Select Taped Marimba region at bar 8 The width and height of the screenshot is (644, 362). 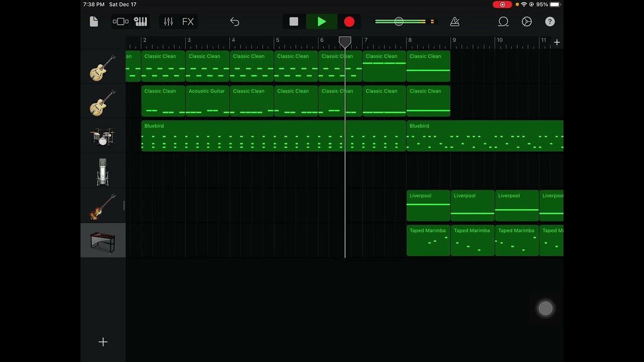(x=428, y=240)
